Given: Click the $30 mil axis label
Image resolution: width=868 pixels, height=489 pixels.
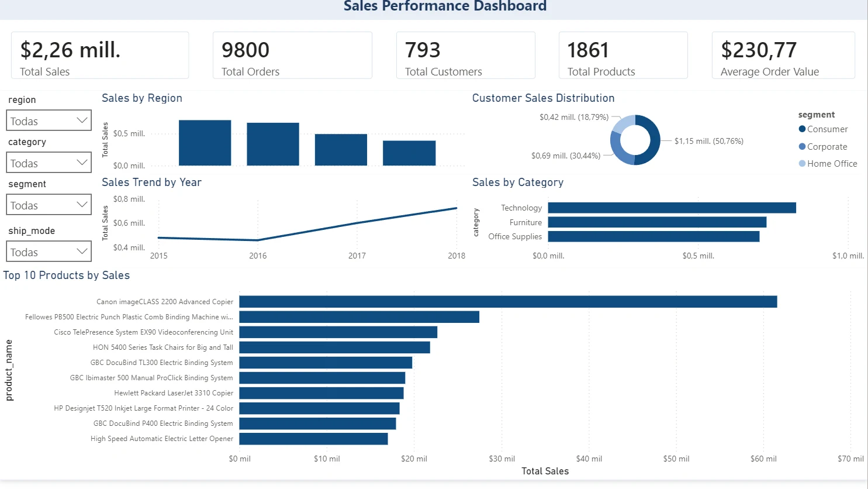Looking at the screenshot, I should pyautogui.click(x=502, y=459).
